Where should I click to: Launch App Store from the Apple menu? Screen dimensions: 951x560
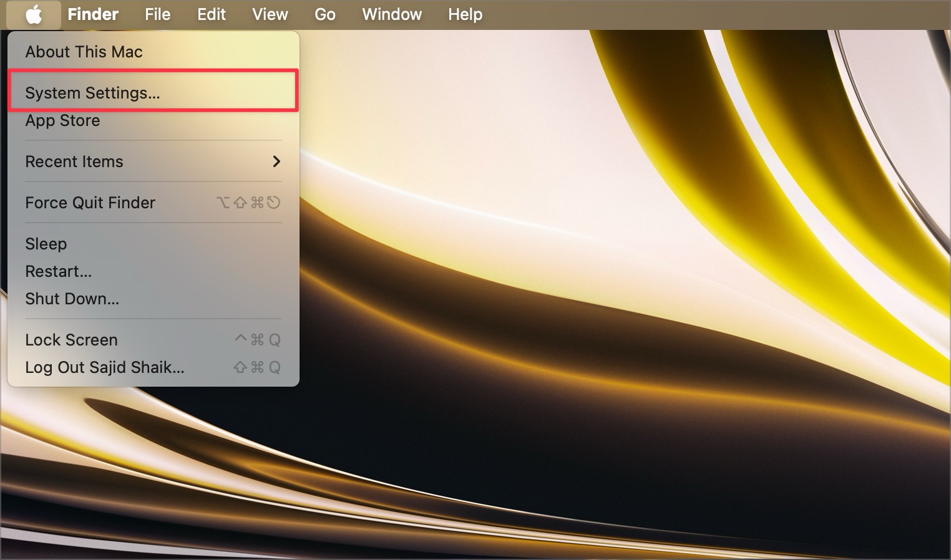pyautogui.click(x=62, y=120)
